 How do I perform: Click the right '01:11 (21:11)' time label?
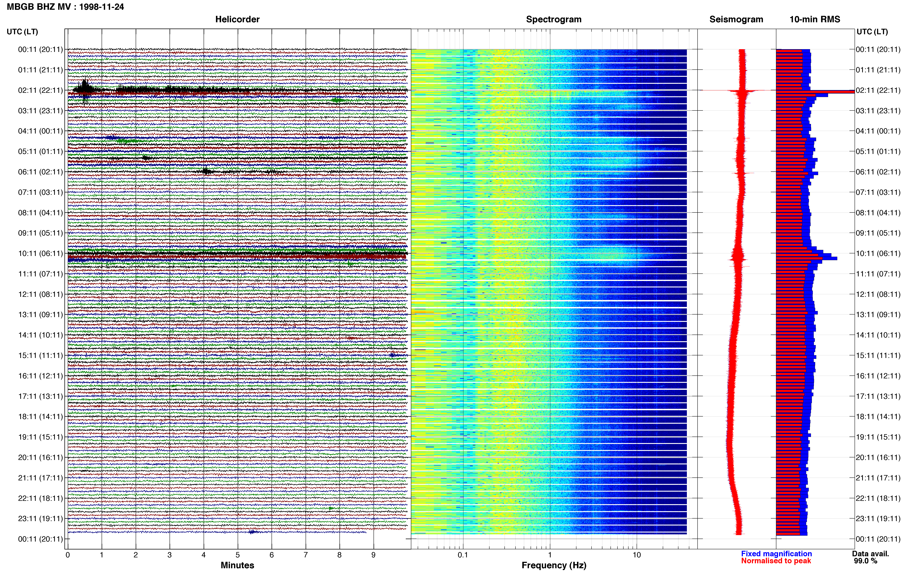878,70
